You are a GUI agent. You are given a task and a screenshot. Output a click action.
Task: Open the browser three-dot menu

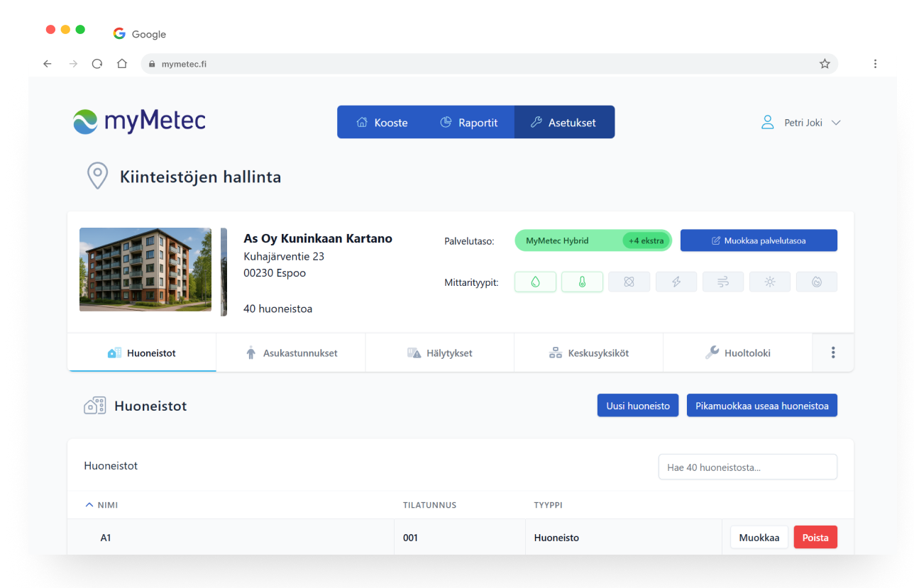(875, 64)
